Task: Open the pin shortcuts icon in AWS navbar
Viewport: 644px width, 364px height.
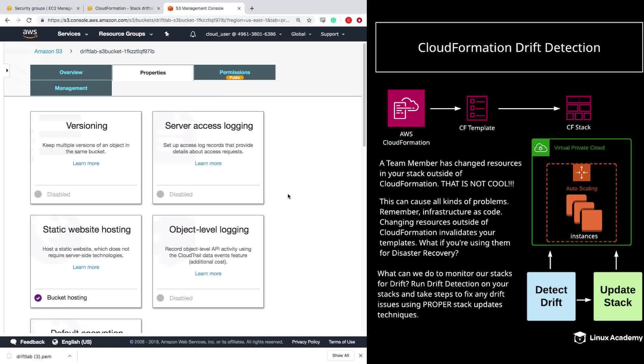Action: point(167,34)
